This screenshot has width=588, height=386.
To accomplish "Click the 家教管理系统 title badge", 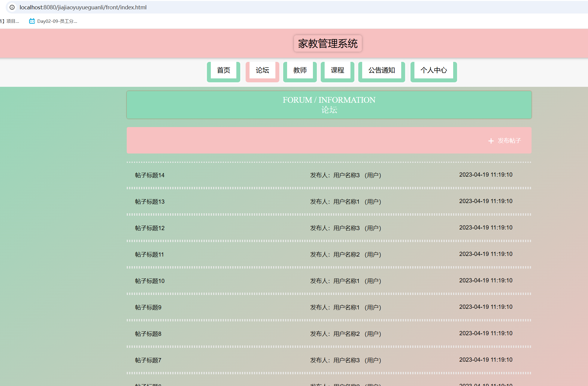I will click(328, 44).
